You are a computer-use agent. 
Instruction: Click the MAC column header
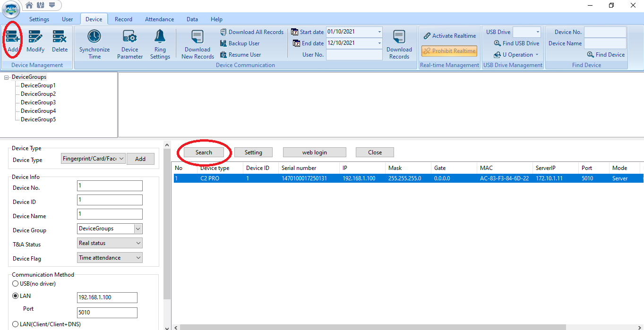[505, 168]
